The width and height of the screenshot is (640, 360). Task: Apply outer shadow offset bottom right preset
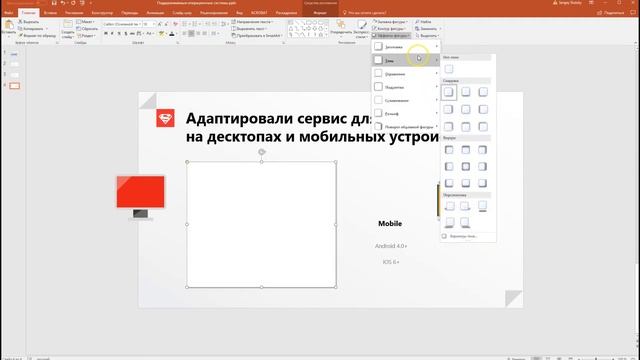[449, 92]
